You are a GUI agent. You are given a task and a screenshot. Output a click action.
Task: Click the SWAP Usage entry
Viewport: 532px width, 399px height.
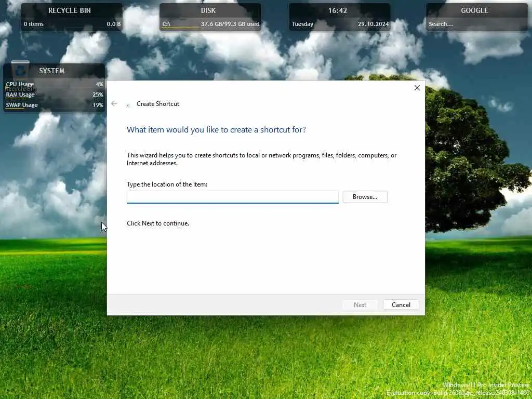click(54, 105)
